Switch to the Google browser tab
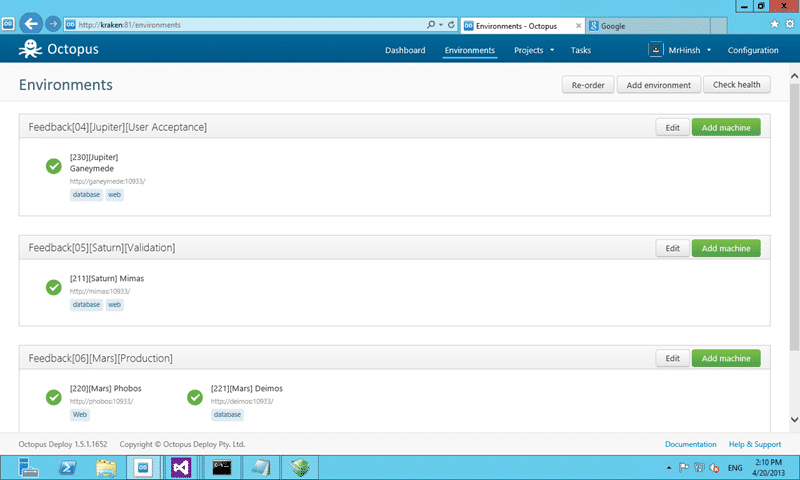800x480 pixels. tap(648, 26)
